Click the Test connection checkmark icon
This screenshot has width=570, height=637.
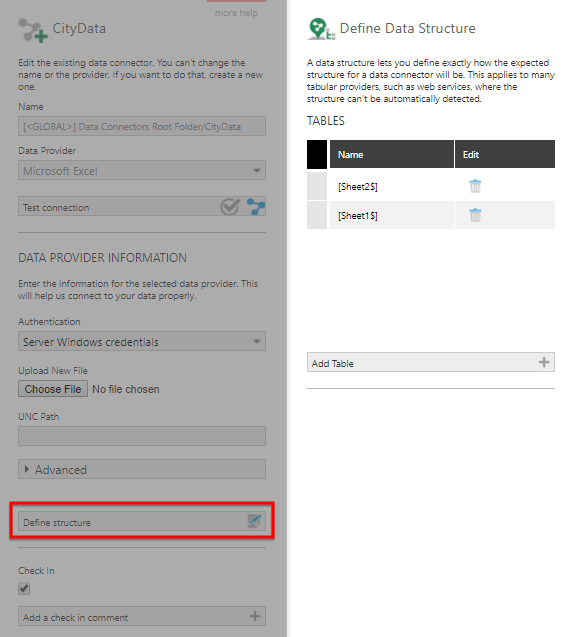pos(230,207)
